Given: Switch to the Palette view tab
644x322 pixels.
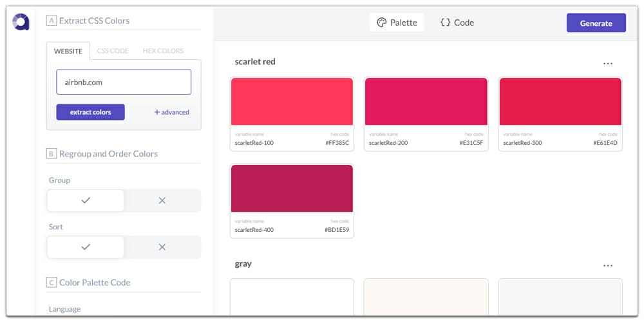Looking at the screenshot, I should [x=397, y=23].
